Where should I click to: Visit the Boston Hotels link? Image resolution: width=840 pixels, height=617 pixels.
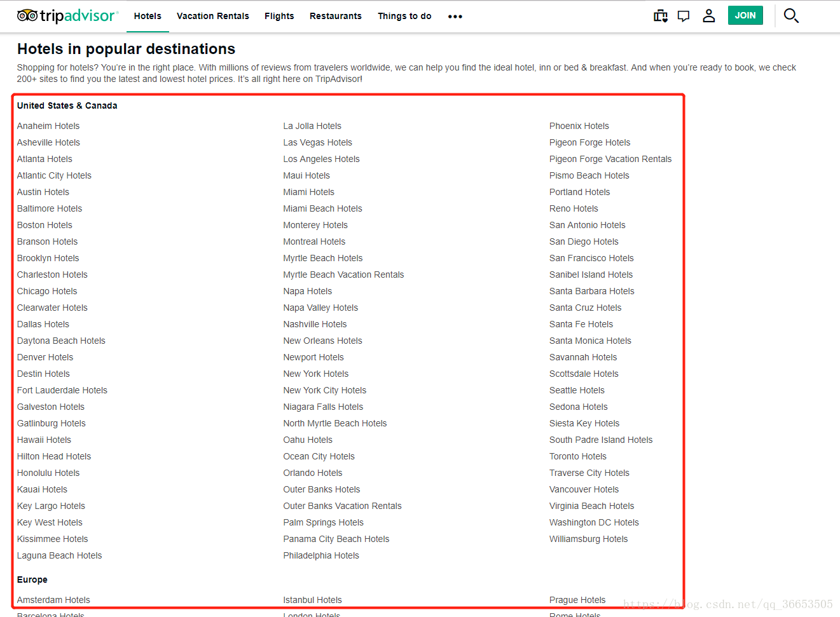(45, 225)
